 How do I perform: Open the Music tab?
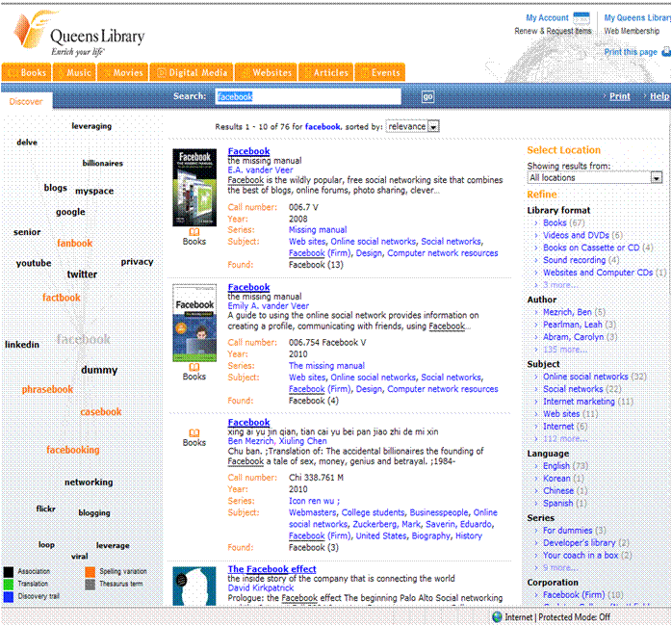[74, 72]
